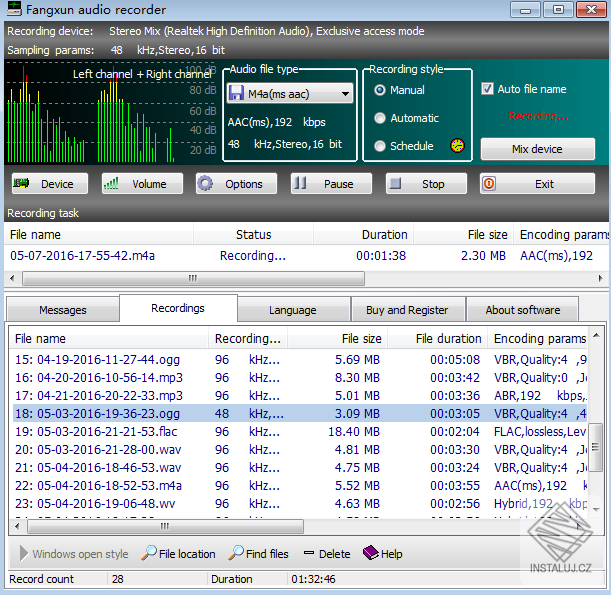611x595 pixels.
Task: Click recordings list scroll up arrow
Action: tap(596, 335)
